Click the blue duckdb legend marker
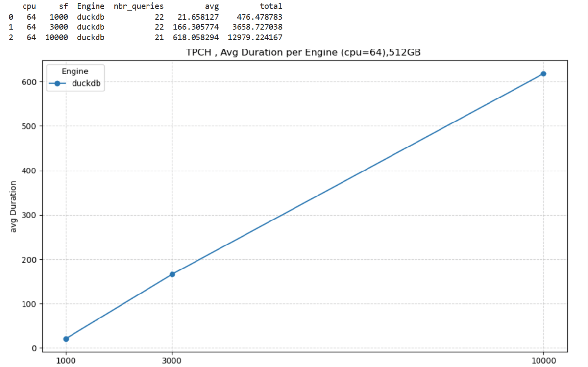Image resolution: width=588 pixels, height=367 pixels. point(57,84)
